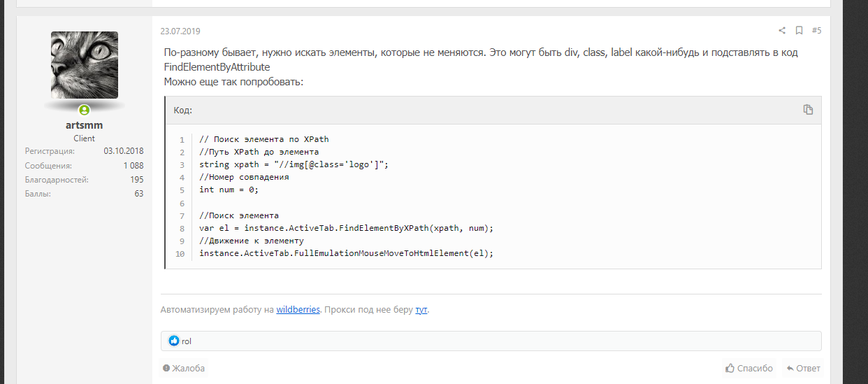Open user rol from the reactions bar
This screenshot has width=868, height=384.
[x=187, y=341]
